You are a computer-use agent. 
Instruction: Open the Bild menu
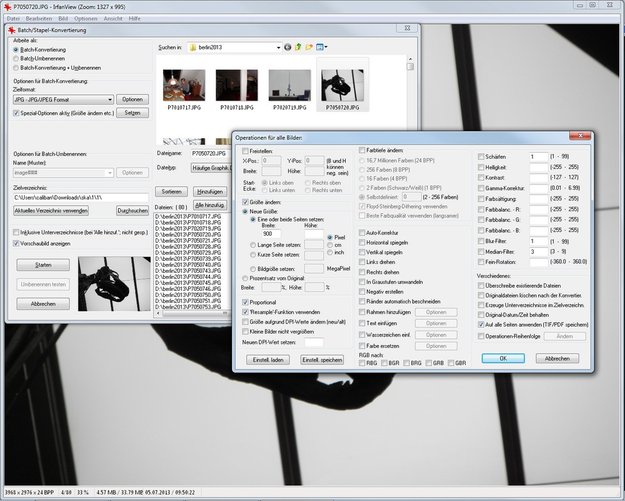tap(63, 18)
